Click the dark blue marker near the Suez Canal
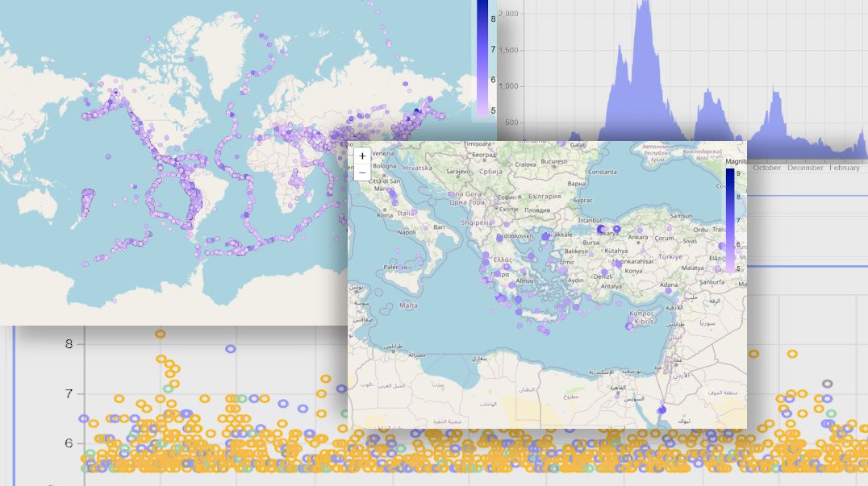868x486 pixels. [x=660, y=409]
